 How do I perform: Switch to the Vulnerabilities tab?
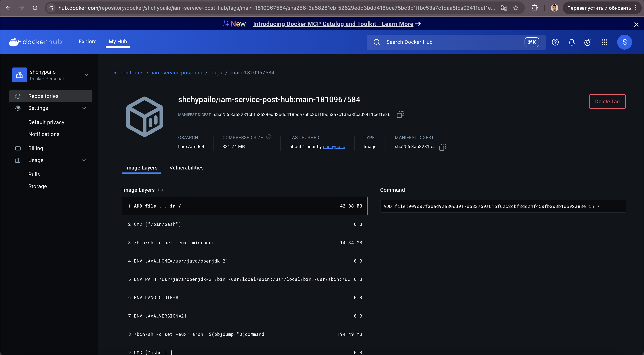pyautogui.click(x=186, y=168)
